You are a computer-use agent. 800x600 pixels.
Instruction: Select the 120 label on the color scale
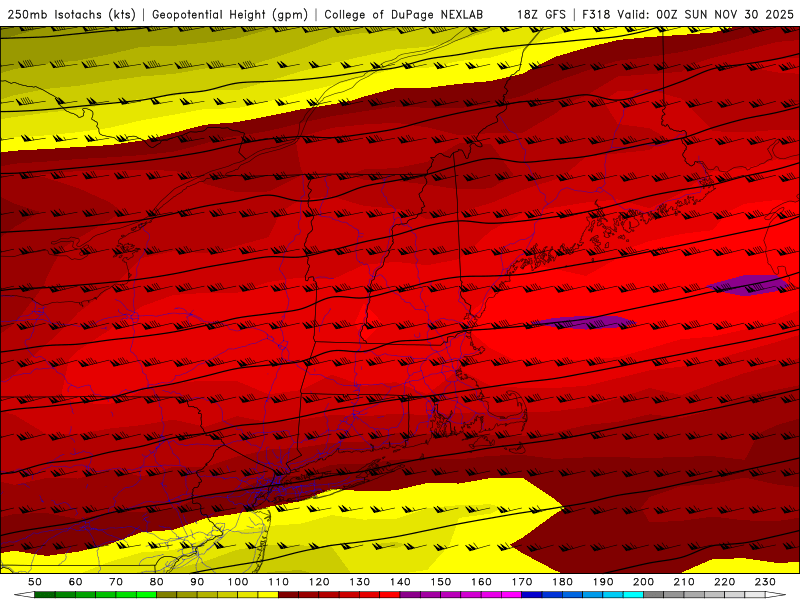319,582
